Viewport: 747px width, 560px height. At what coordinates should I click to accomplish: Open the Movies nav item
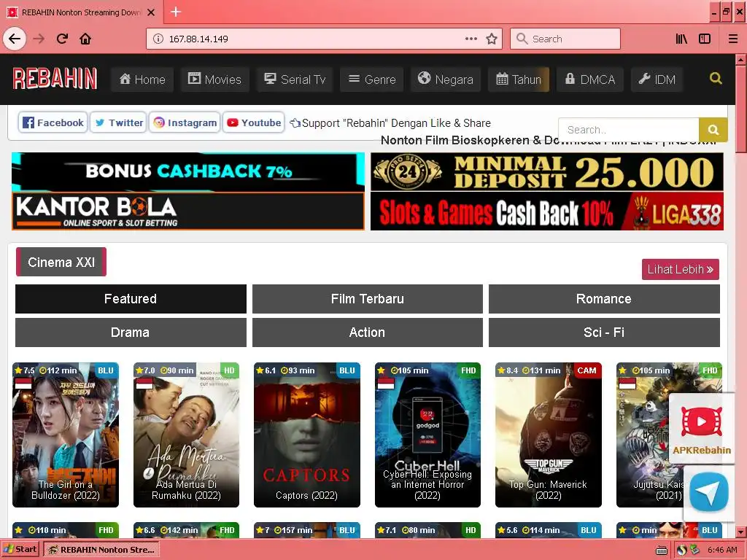coord(215,79)
